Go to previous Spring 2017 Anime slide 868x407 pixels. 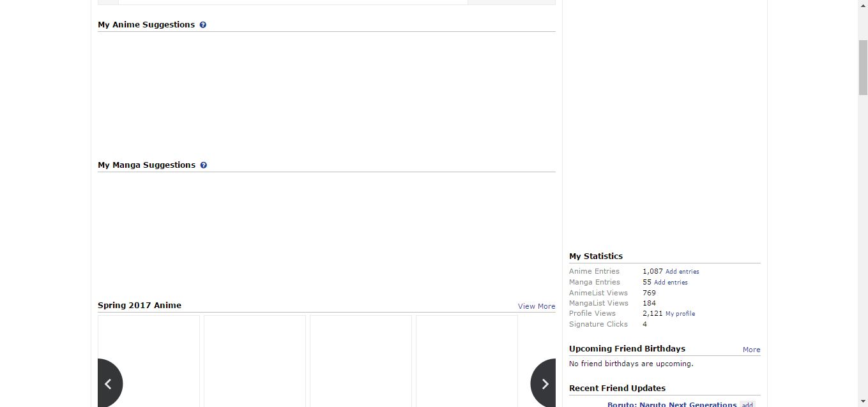109,383
